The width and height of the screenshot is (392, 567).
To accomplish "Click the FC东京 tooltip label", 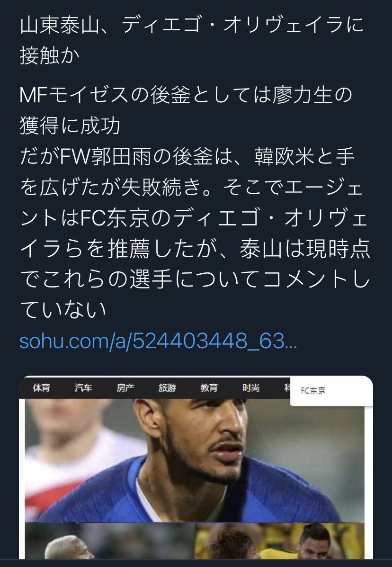I will click(x=313, y=390).
